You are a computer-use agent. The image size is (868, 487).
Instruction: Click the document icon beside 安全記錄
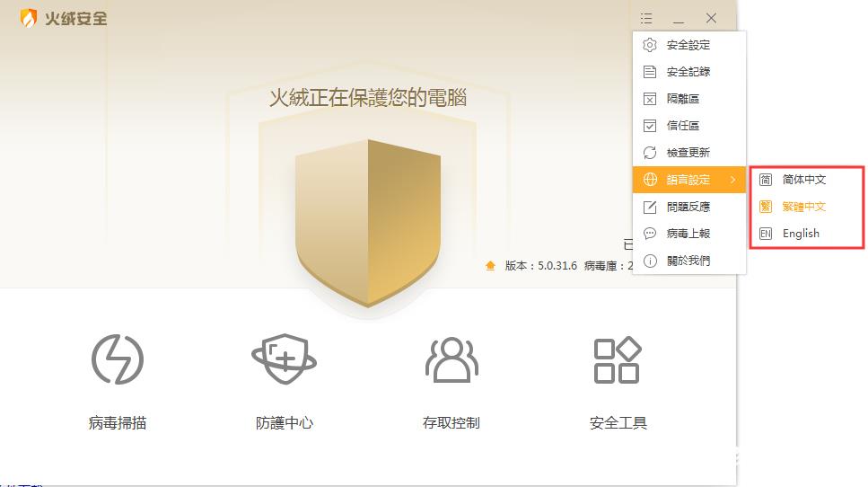tap(650, 72)
